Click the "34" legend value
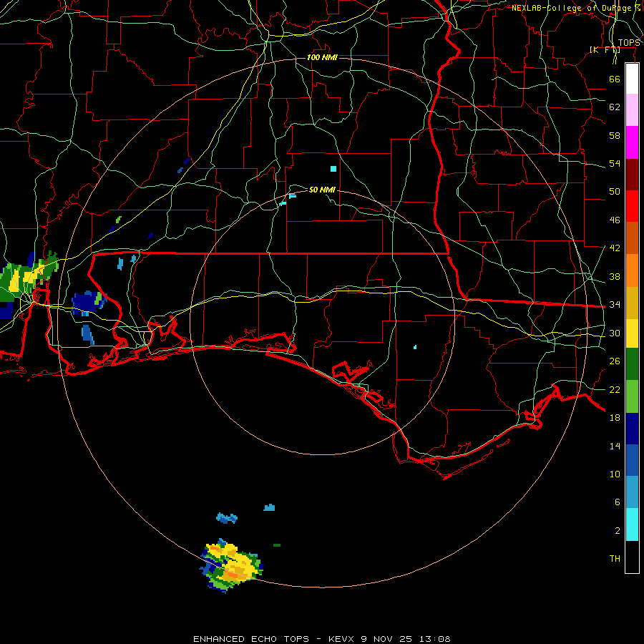The height and width of the screenshot is (644, 644). [615, 305]
